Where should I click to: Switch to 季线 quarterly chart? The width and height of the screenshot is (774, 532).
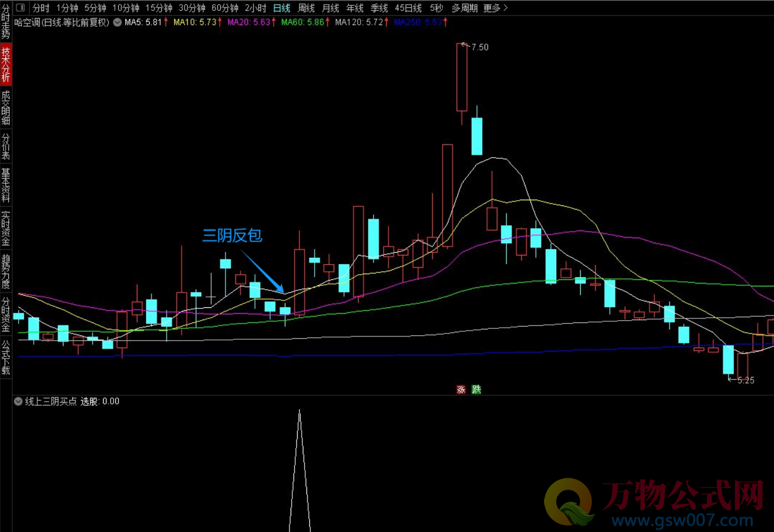coord(379,8)
